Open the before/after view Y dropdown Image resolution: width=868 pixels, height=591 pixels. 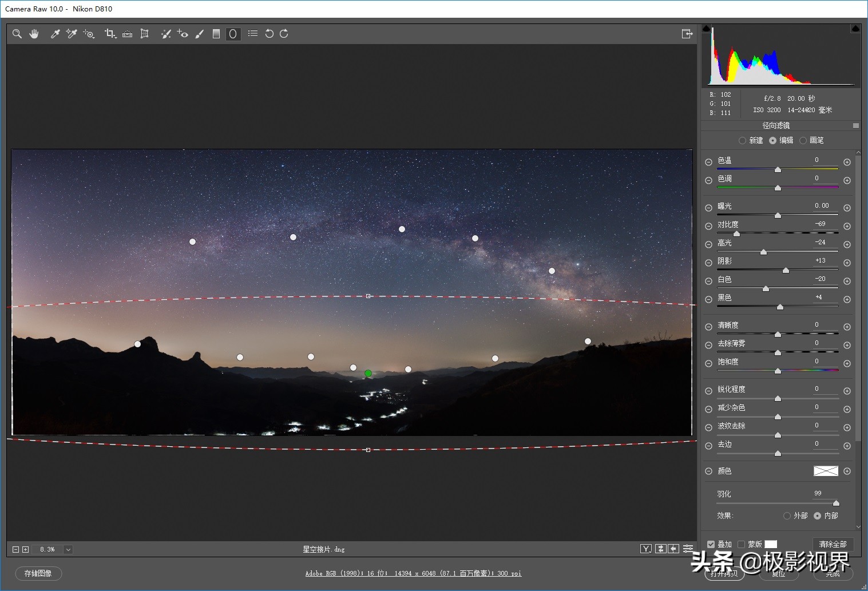646,549
